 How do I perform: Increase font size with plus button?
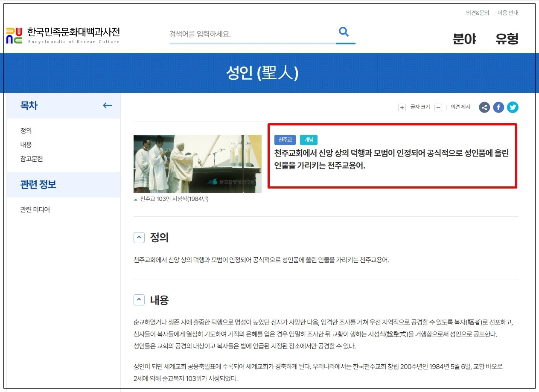point(402,107)
